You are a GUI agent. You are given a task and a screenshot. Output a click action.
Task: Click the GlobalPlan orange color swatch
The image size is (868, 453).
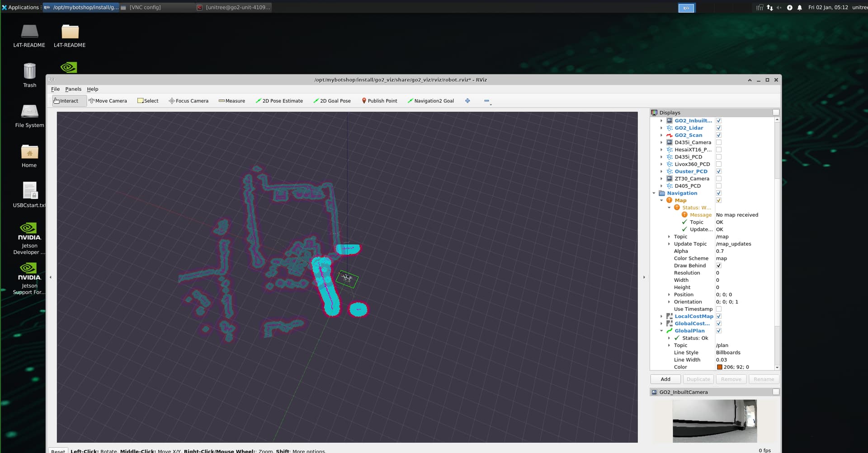click(x=719, y=367)
